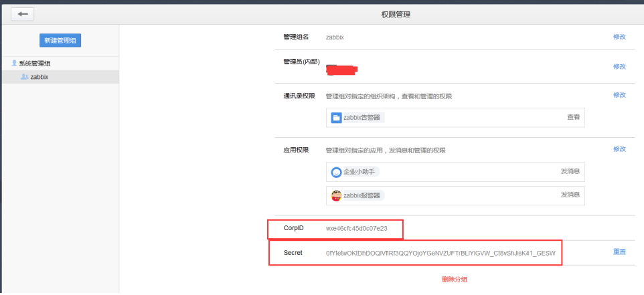Click 发消息 in the 企业小助手 row

click(570, 171)
